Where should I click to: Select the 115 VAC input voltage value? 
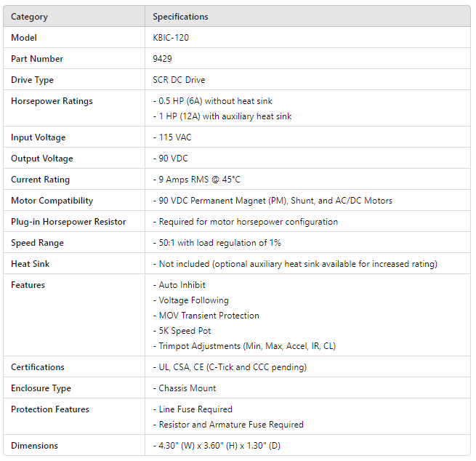click(x=174, y=137)
